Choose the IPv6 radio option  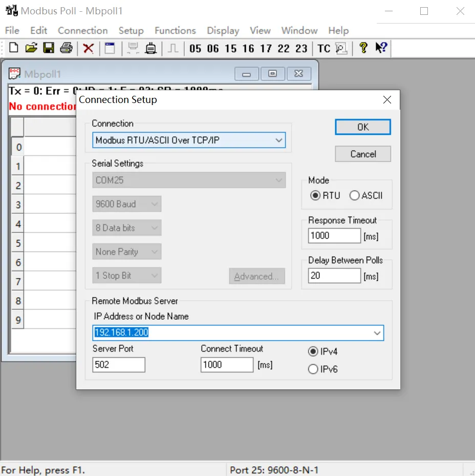pyautogui.click(x=313, y=369)
